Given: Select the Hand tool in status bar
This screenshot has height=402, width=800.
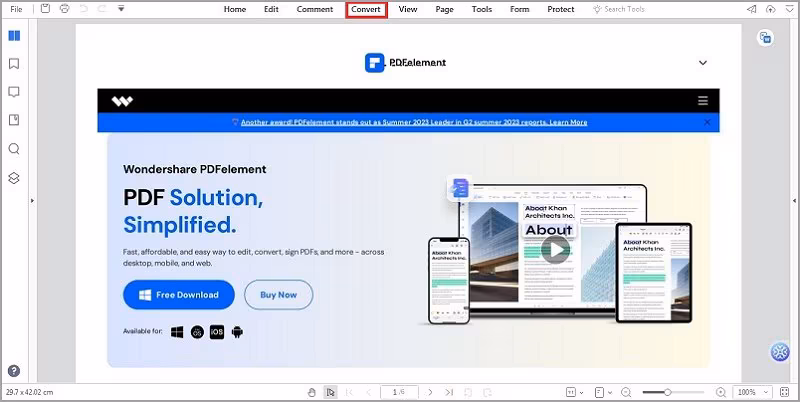Looking at the screenshot, I should pyautogui.click(x=312, y=392).
